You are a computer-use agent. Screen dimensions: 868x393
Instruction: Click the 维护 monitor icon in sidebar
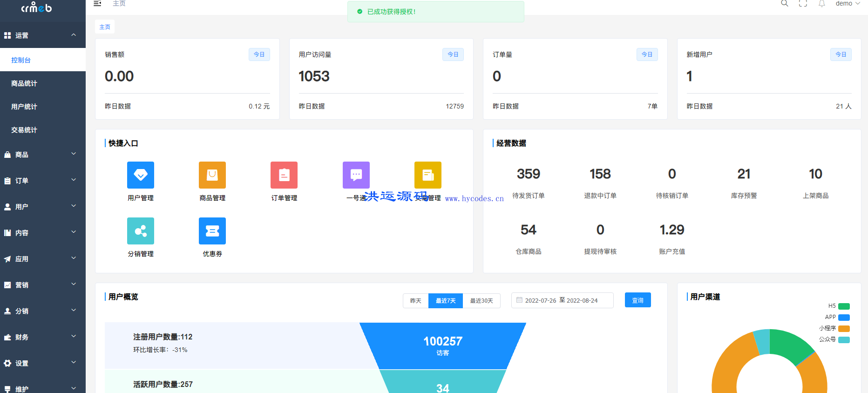(x=7, y=389)
